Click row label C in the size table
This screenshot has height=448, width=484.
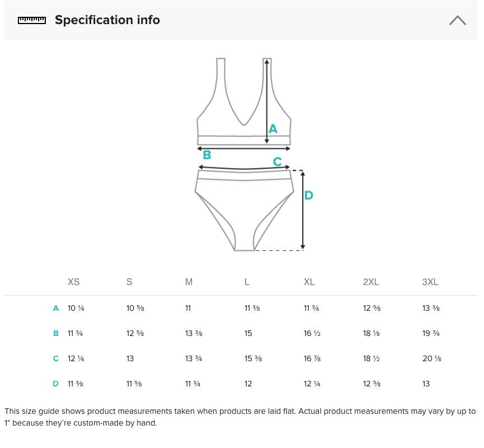pyautogui.click(x=56, y=358)
